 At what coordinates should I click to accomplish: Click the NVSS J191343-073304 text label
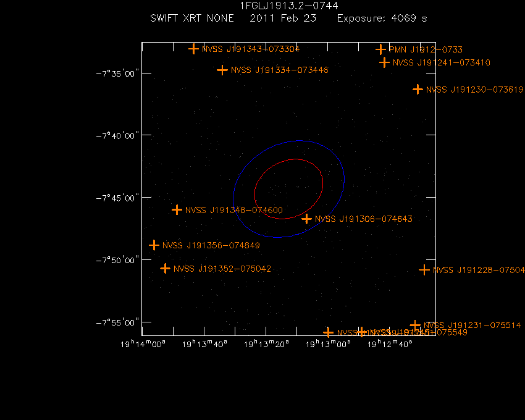point(251,49)
